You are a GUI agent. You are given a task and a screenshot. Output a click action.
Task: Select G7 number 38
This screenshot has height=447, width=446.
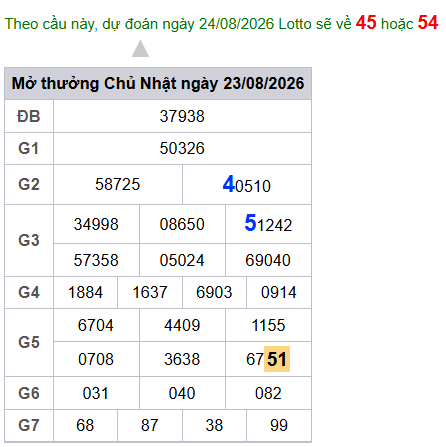click(214, 425)
